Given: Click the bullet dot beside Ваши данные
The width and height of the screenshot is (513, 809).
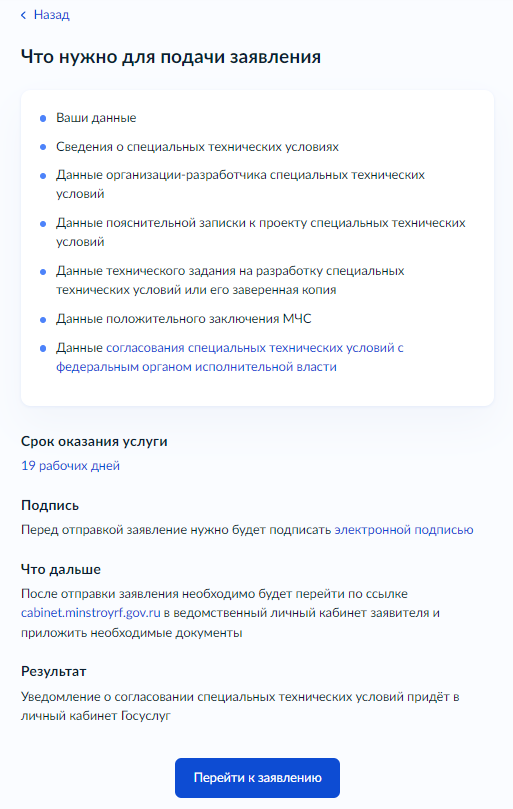Looking at the screenshot, I should (43, 119).
